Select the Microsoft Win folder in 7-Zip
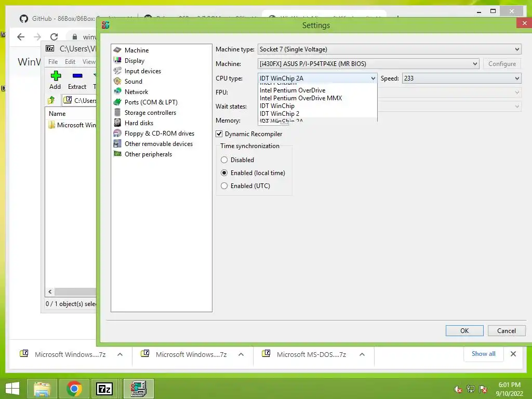The image size is (532, 399). pos(73,125)
